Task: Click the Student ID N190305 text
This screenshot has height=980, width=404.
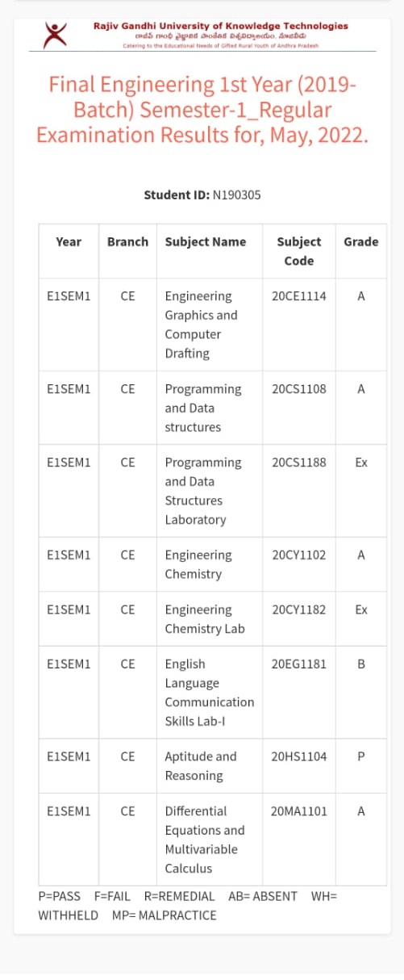Action: click(202, 195)
